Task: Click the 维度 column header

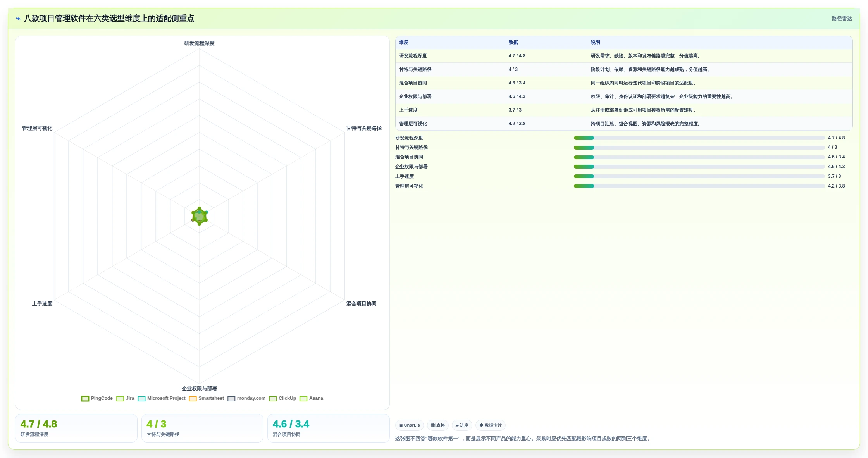Action: (x=404, y=42)
